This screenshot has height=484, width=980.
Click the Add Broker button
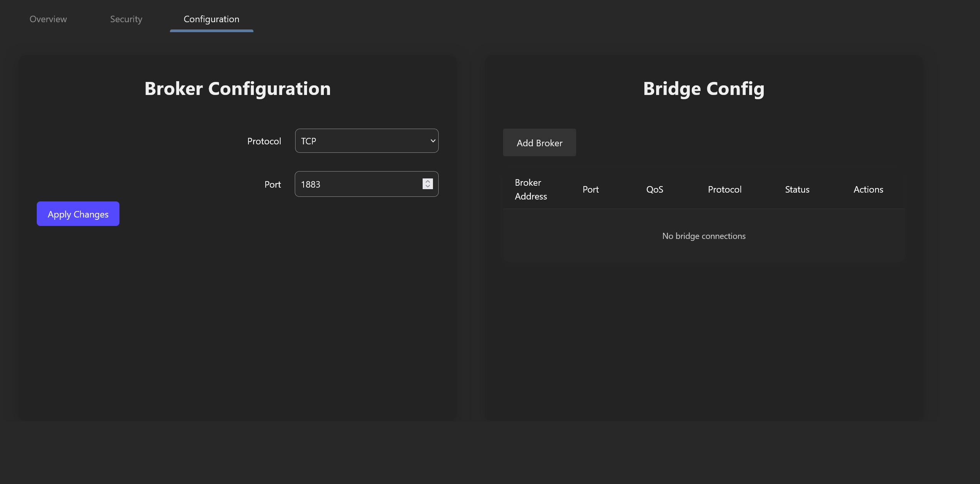539,143
